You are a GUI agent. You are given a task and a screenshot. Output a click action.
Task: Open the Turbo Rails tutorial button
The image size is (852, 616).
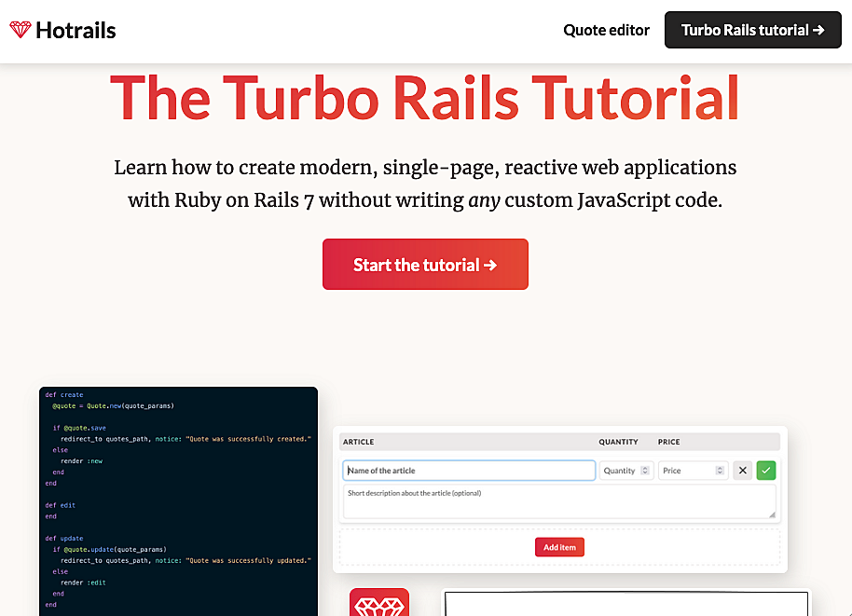click(x=752, y=30)
